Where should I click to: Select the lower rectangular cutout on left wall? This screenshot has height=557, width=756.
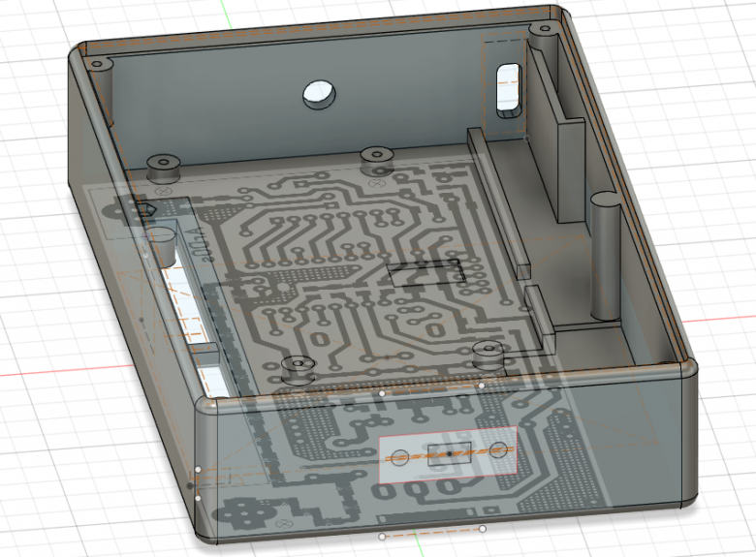tap(214, 381)
